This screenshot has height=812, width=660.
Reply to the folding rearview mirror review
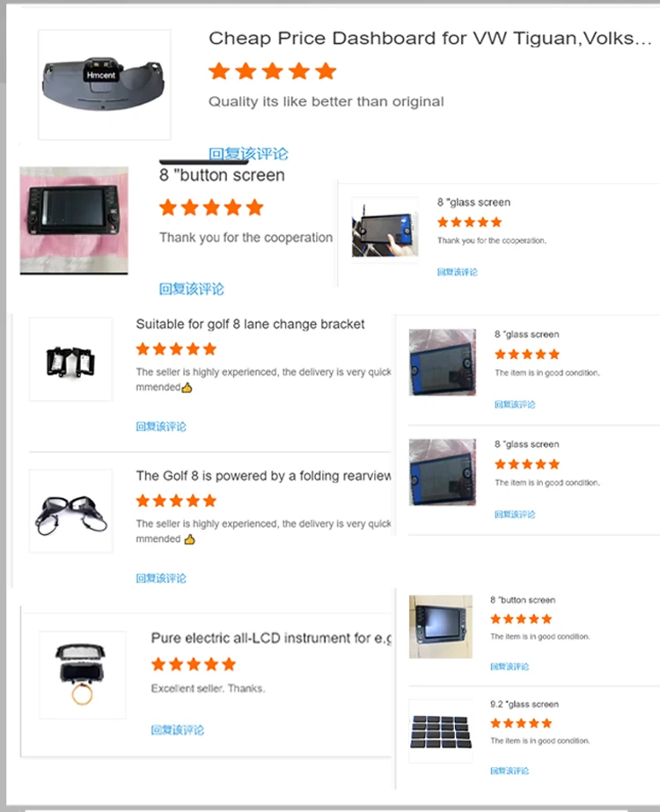click(x=161, y=579)
